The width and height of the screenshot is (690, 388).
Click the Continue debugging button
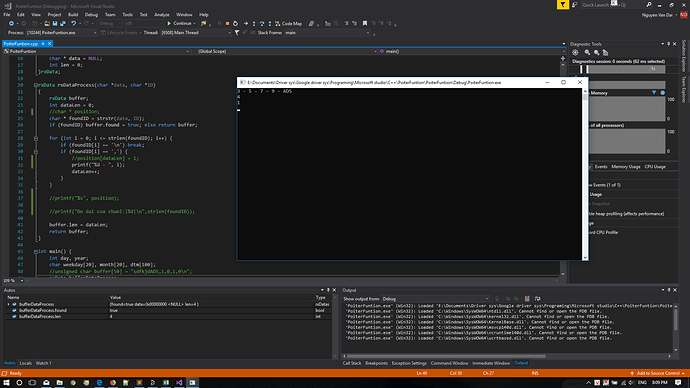click(x=181, y=23)
